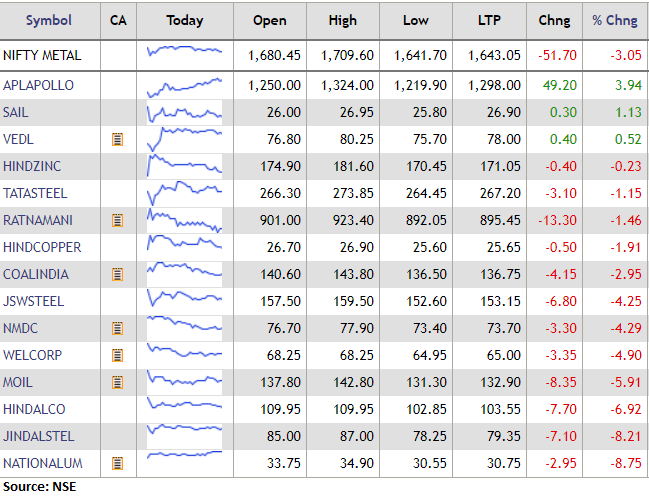This screenshot has width=649, height=500.
Task: Click NATIONALUM corporate action icon
Action: [118, 463]
